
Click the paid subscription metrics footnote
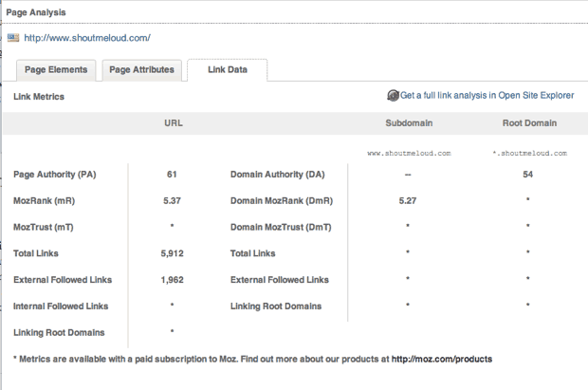coord(253,360)
